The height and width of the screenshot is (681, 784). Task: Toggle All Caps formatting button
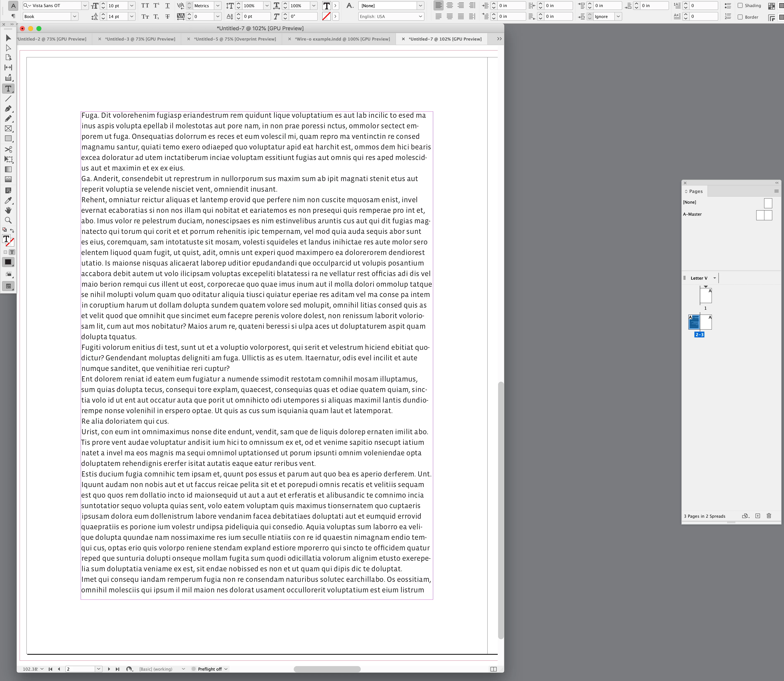point(145,6)
